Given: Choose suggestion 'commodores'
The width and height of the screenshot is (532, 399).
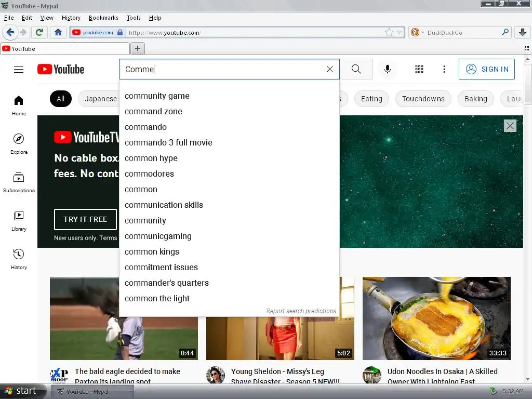Looking at the screenshot, I should point(229,174).
